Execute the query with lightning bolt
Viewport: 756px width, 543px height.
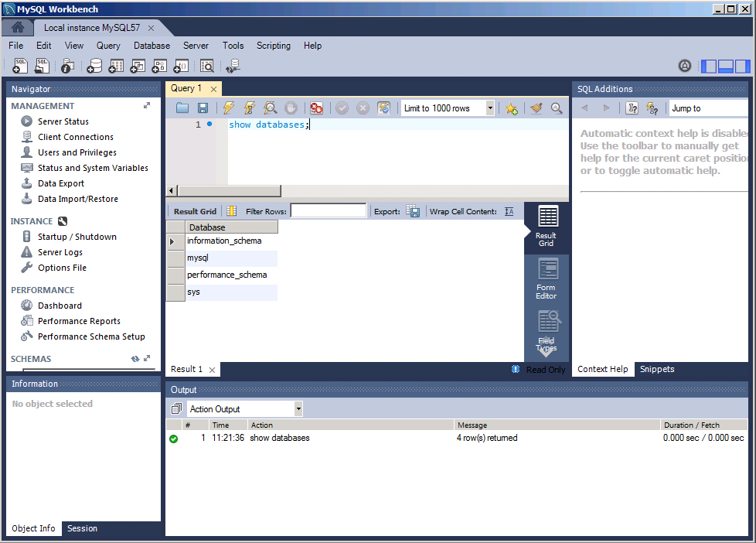pos(229,108)
